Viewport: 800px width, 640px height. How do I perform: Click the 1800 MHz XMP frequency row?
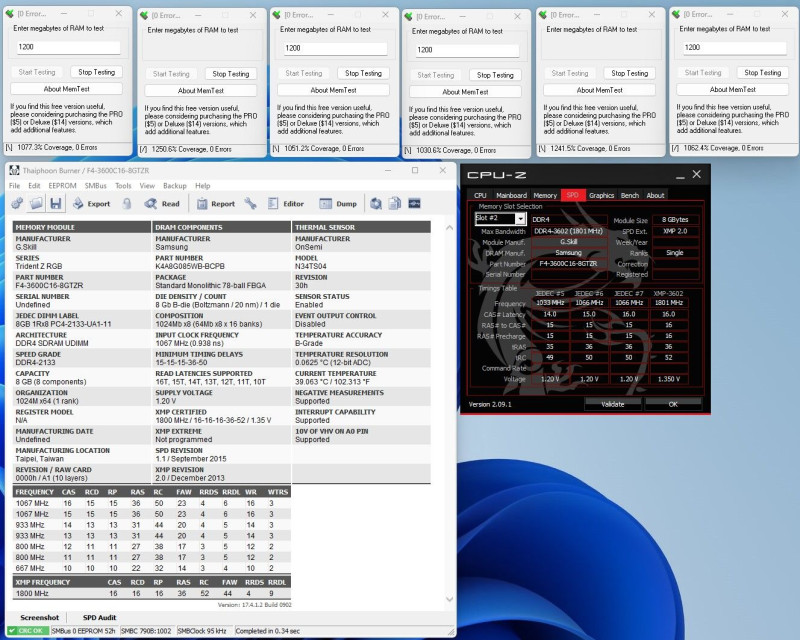[152, 594]
